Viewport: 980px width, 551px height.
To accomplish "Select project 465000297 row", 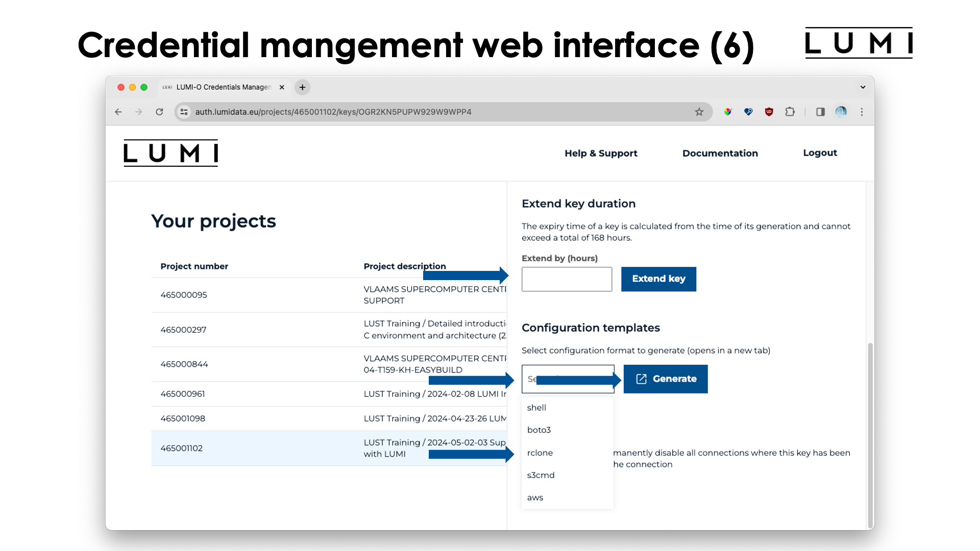I will click(329, 330).
